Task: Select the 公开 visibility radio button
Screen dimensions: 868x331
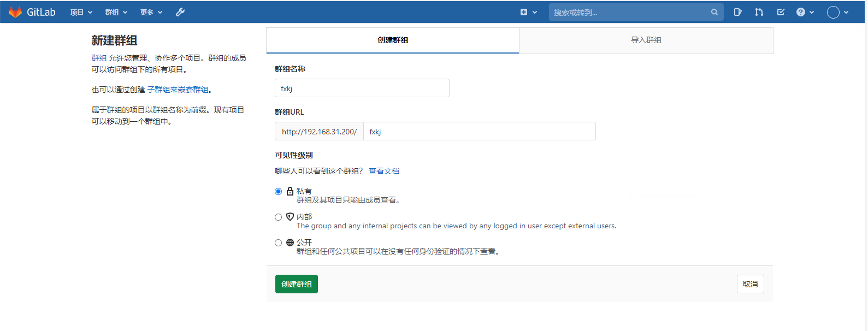Action: point(279,243)
